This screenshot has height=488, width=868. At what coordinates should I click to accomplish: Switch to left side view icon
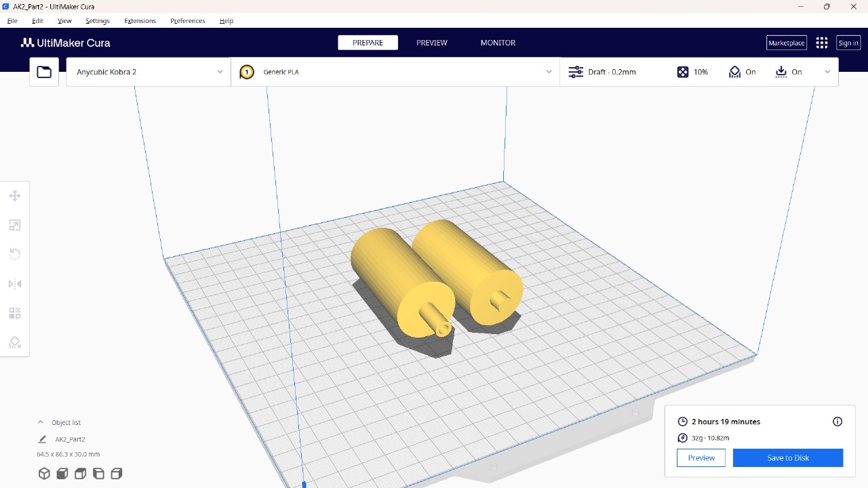tap(98, 474)
